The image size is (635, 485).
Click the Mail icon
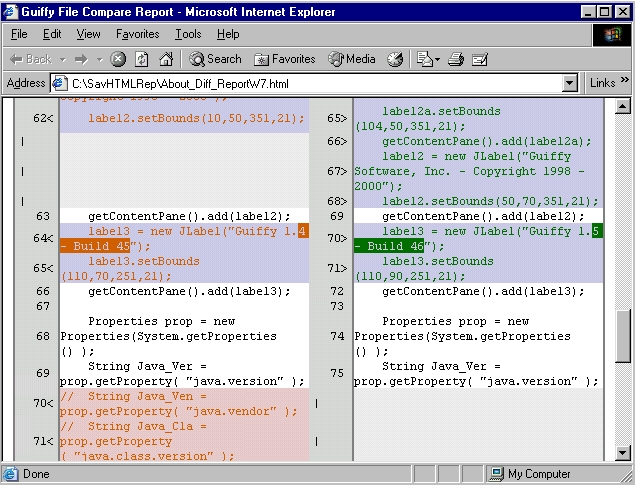(x=424, y=59)
